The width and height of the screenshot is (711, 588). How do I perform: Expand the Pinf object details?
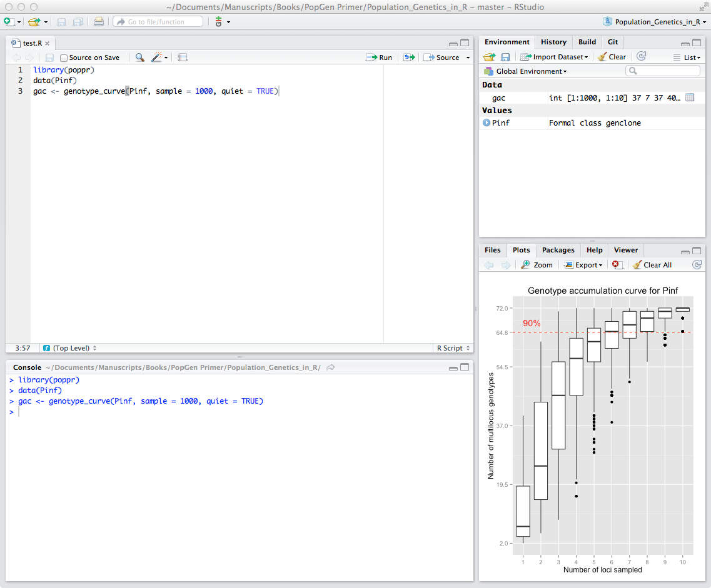tap(487, 123)
